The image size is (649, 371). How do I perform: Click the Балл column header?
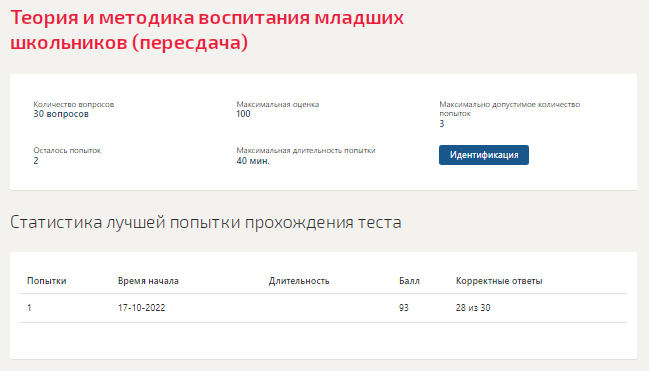click(409, 281)
